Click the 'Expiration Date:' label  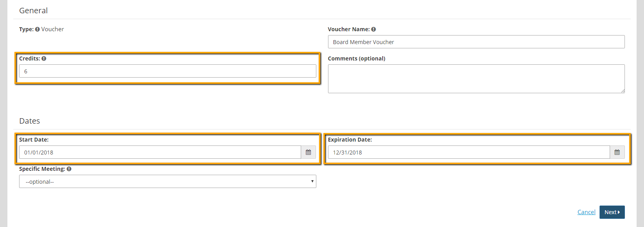tap(350, 140)
